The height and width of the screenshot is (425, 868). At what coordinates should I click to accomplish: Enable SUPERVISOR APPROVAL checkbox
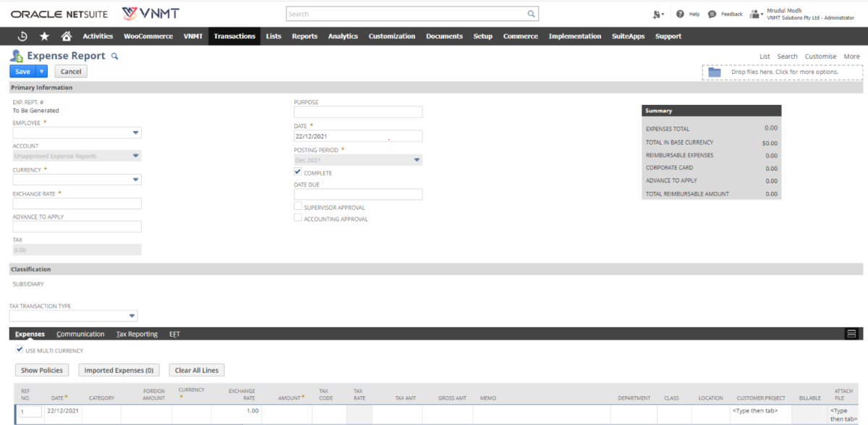(298, 206)
